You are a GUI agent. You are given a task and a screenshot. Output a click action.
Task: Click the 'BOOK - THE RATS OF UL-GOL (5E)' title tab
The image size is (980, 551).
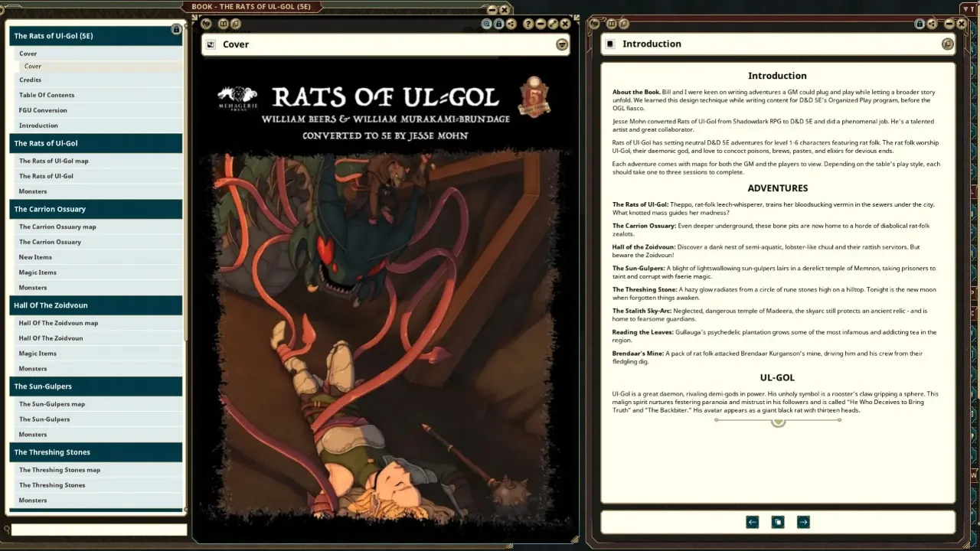pyautogui.click(x=250, y=7)
